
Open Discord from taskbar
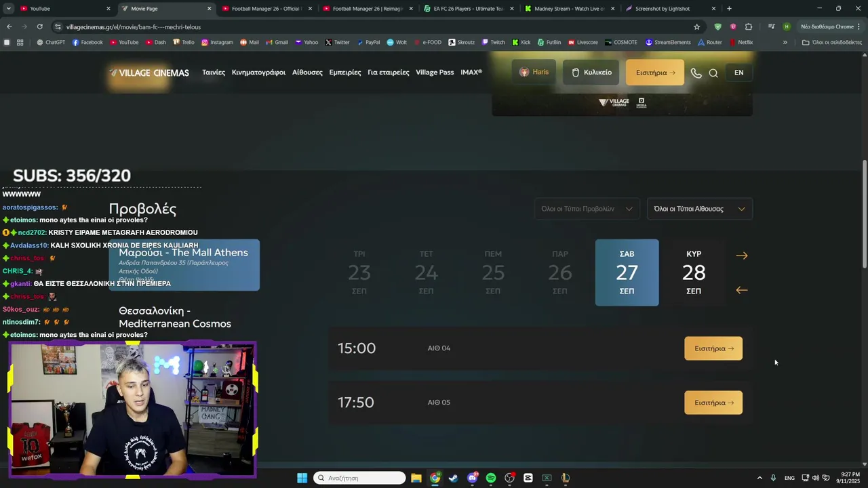pos(473,478)
